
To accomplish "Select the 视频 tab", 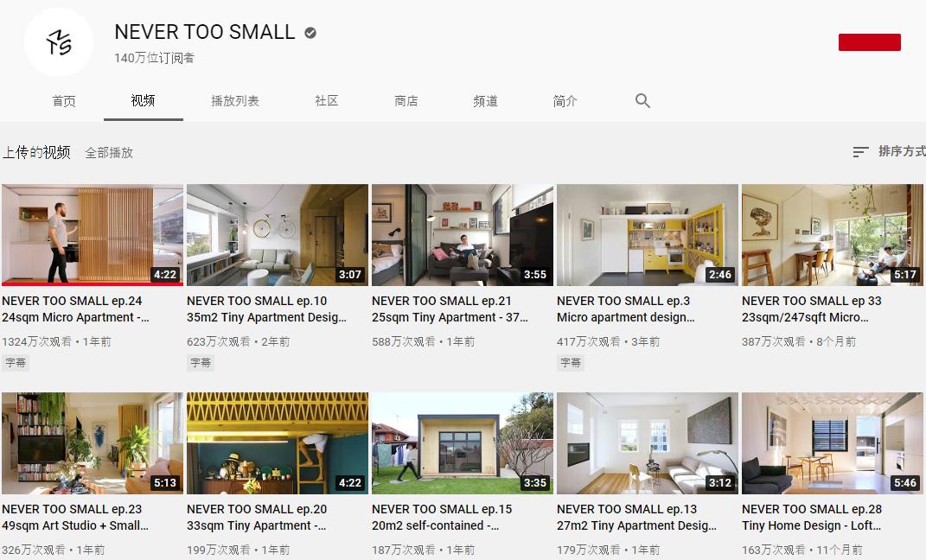I will [x=143, y=101].
